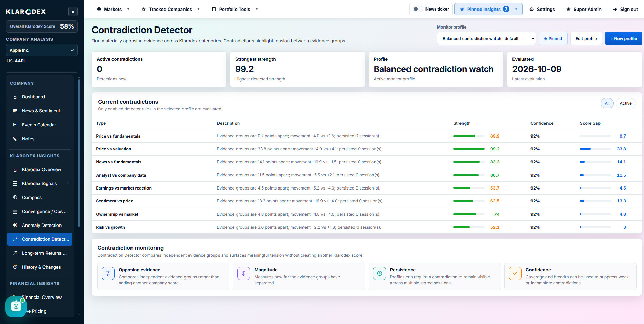
Task: Open the Pinned Insights dropdown caret
Action: click(516, 10)
